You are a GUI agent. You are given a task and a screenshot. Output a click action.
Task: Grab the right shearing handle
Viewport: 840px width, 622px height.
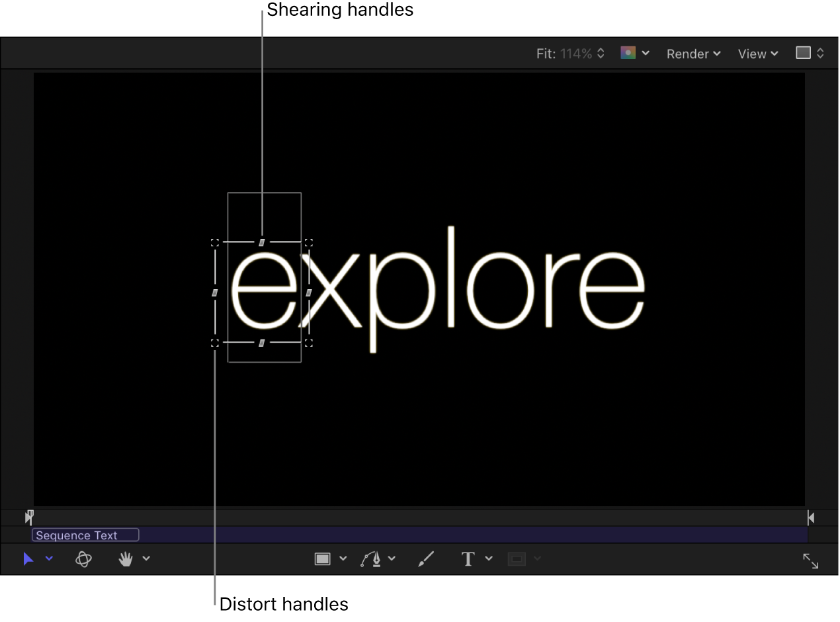[x=309, y=292]
